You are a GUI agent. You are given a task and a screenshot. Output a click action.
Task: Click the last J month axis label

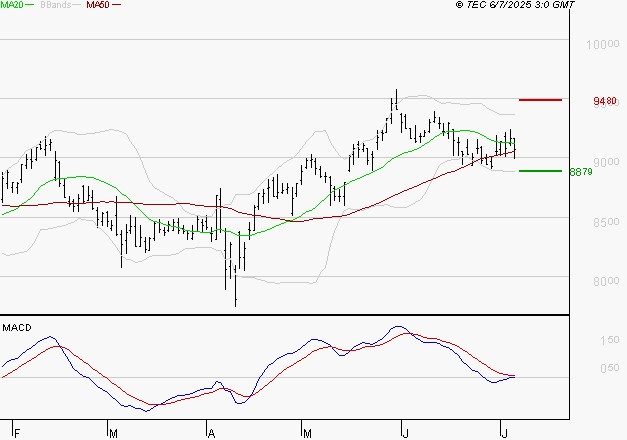coord(505,433)
